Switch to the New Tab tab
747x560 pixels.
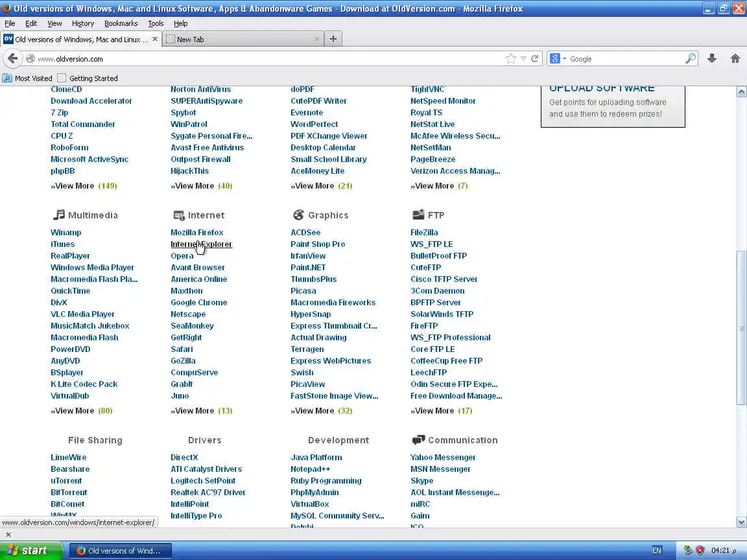pyautogui.click(x=243, y=39)
